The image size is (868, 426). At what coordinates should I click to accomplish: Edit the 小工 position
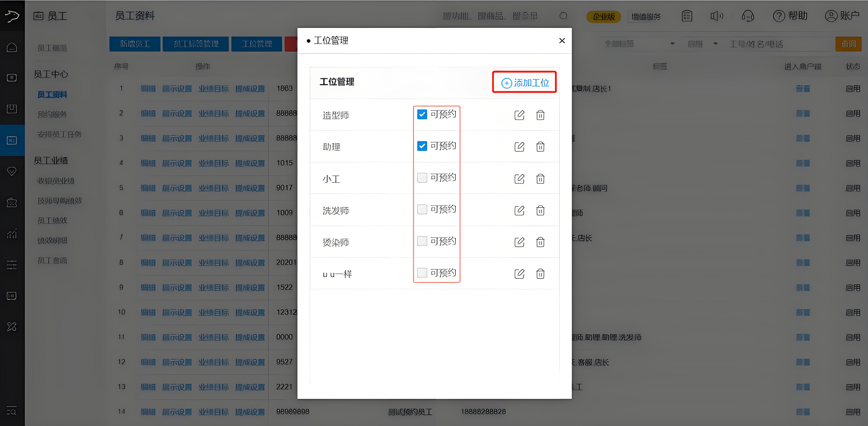point(519,179)
